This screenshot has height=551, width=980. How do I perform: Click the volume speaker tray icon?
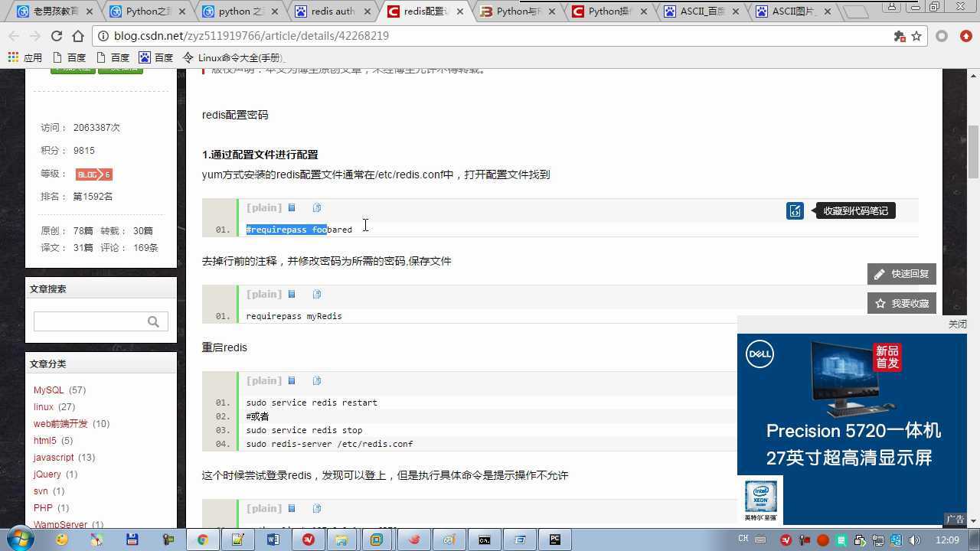pos(913,540)
